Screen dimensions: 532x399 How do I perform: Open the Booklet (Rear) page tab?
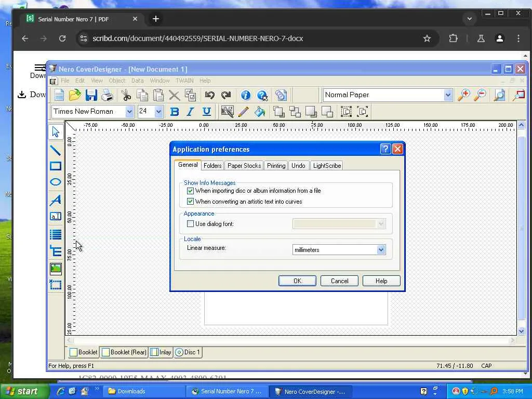coord(124,352)
